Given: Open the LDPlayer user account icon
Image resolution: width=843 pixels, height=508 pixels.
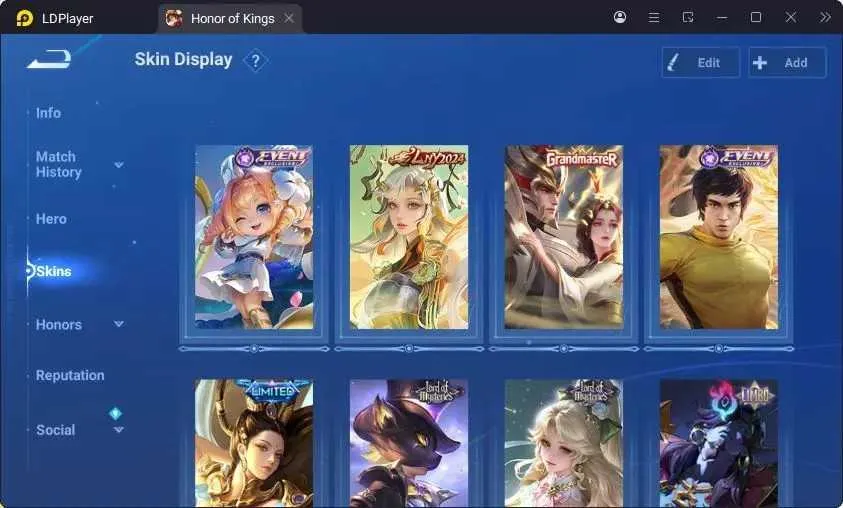Looking at the screenshot, I should coord(620,17).
